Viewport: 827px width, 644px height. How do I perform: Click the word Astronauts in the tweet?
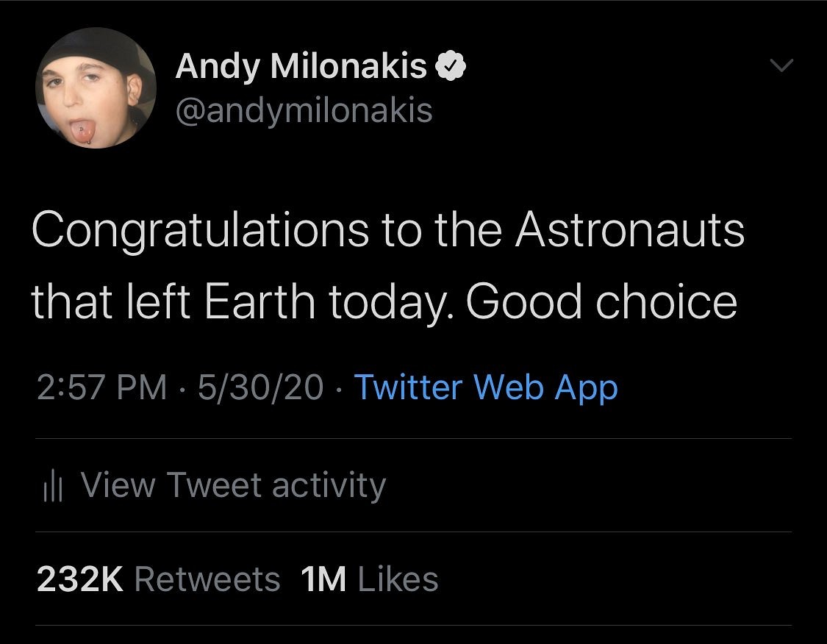click(629, 229)
